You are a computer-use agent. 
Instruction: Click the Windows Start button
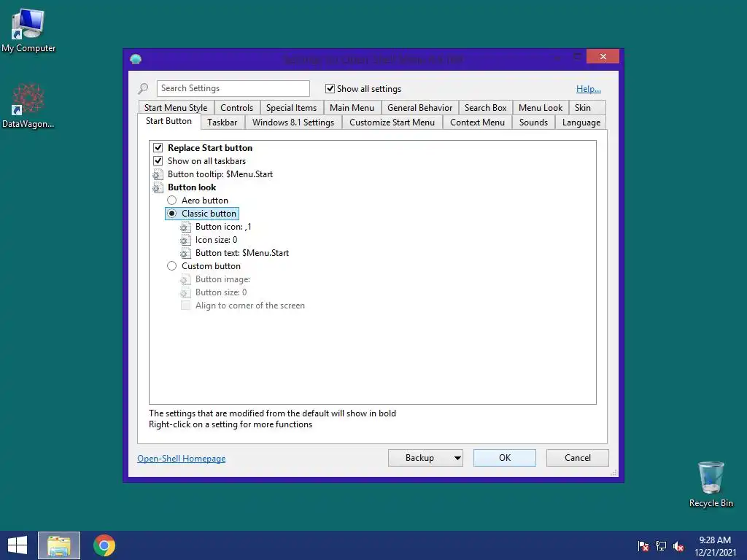click(18, 545)
